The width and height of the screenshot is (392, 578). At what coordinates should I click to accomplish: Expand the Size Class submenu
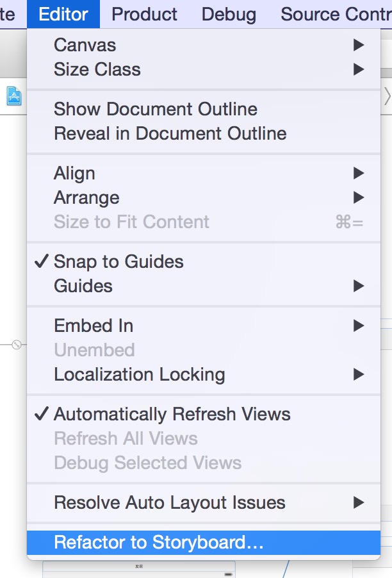204,69
